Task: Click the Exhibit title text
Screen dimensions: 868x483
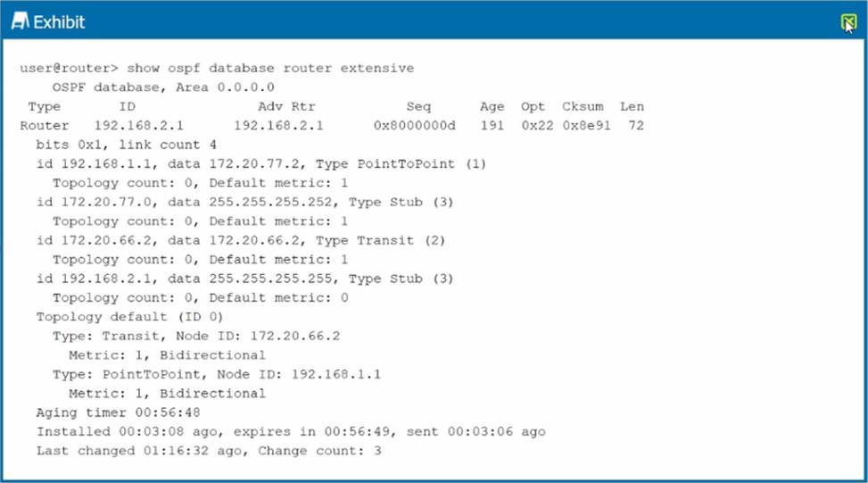Action: (x=59, y=22)
